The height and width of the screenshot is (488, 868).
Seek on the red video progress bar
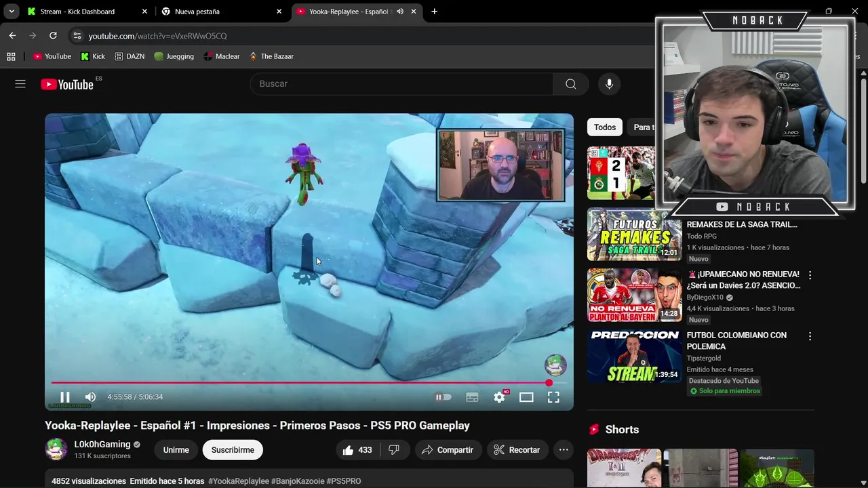point(309,383)
